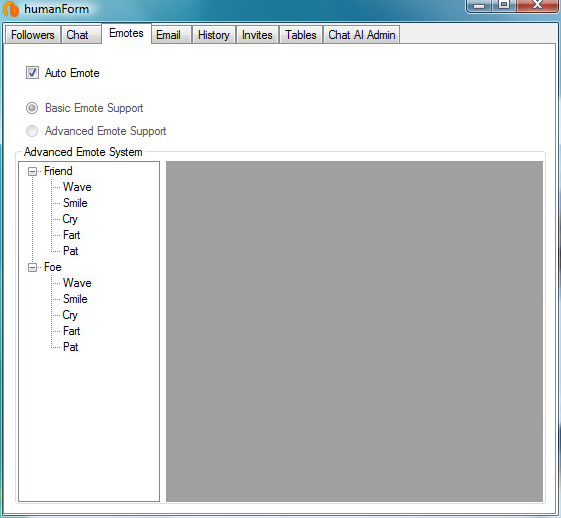Screen dimensions: 561x518
Task: Collapse the Foe tree node
Action: pos(32,267)
